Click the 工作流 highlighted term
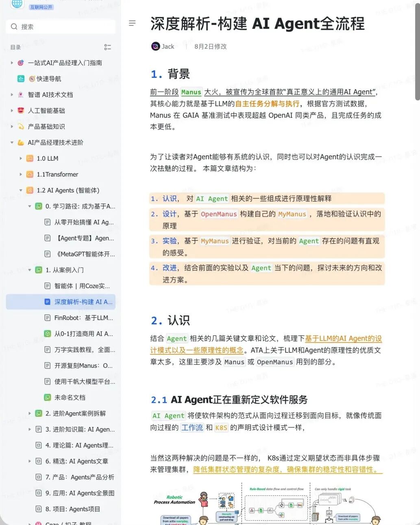Image resolution: width=420 pixels, height=525 pixels. click(192, 427)
